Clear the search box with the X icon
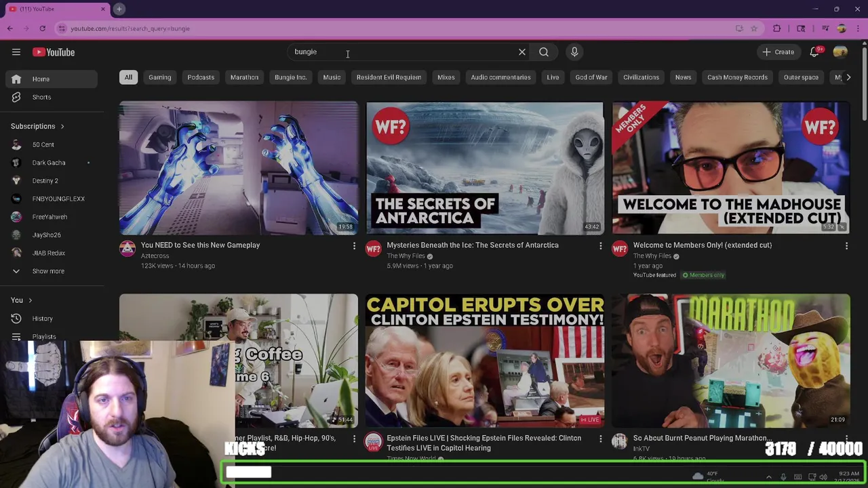 [x=522, y=52]
